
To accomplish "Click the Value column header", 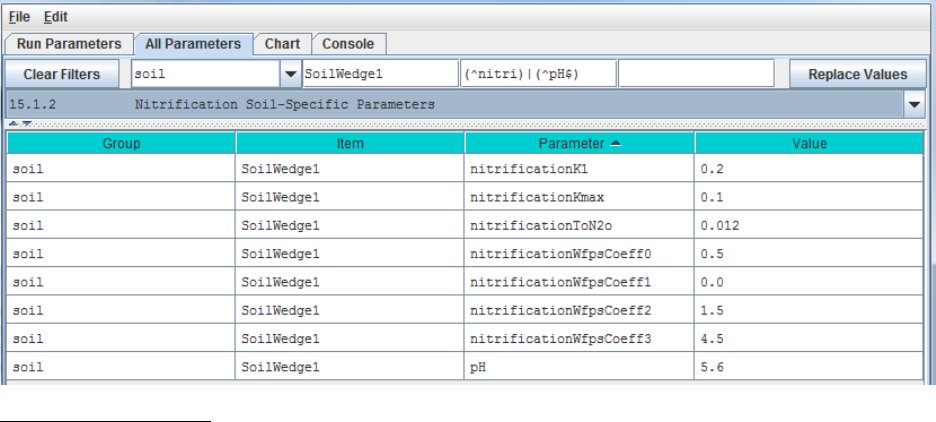I will click(809, 144).
